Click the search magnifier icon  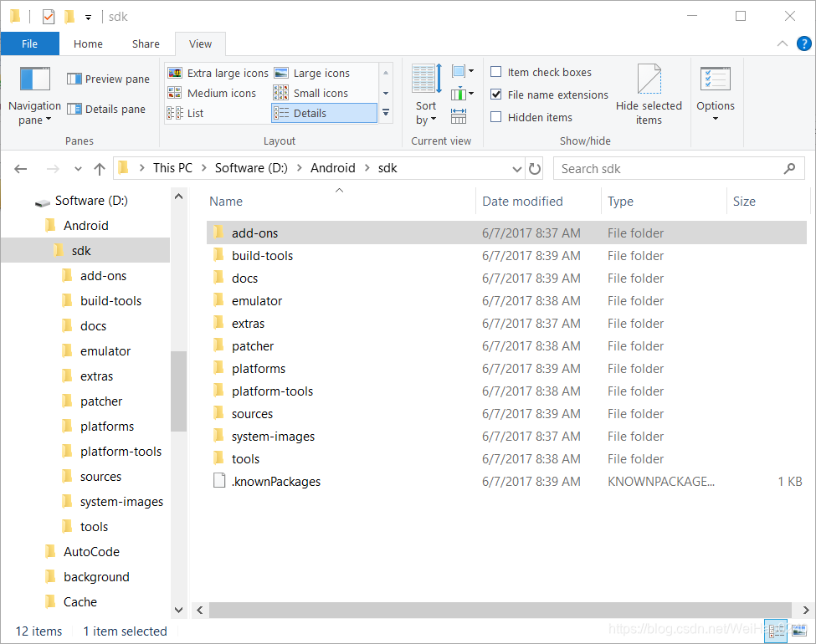[789, 169]
